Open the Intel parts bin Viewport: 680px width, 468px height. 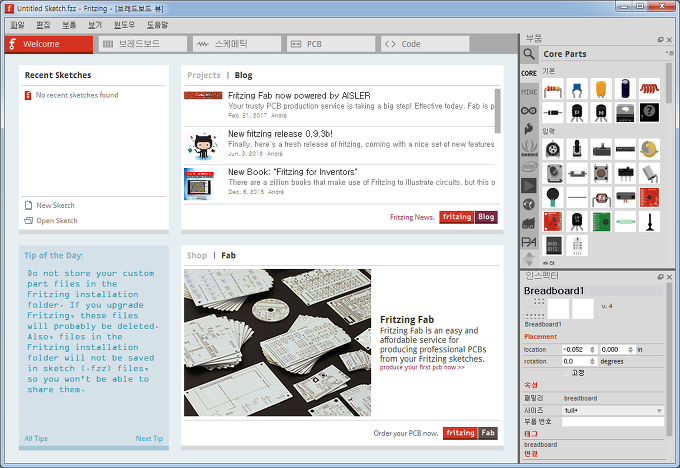point(529,167)
